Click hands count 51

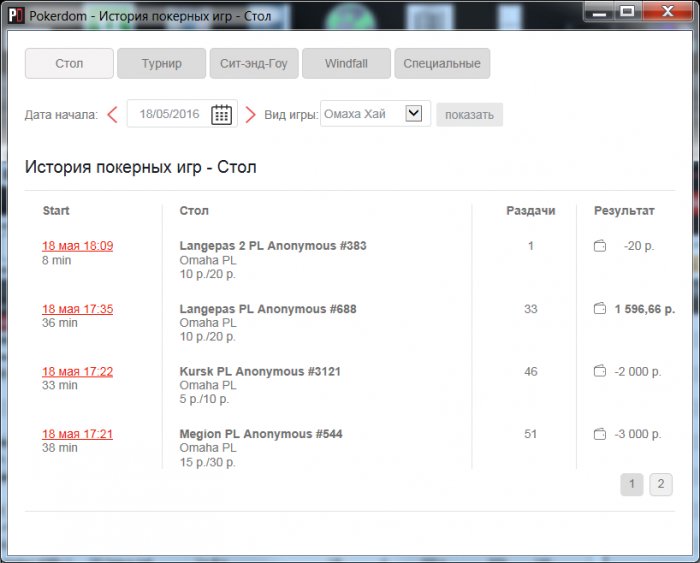pyautogui.click(x=530, y=434)
